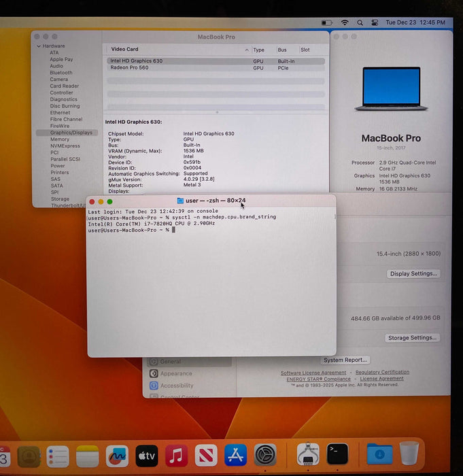The image size is (463, 476).
Task: Select ATA in System Information sidebar
Action: coord(54,53)
